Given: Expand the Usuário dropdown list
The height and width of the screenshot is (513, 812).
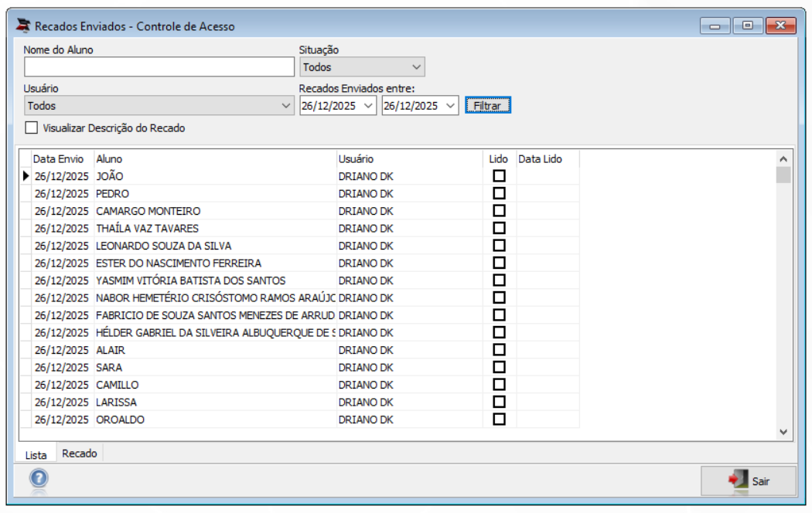Looking at the screenshot, I should coord(285,106).
